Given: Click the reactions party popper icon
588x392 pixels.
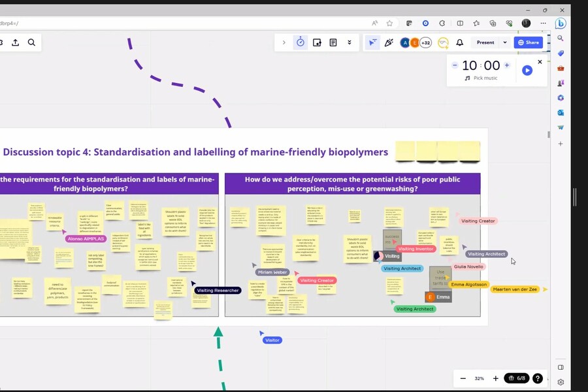Looking at the screenshot, I should 389,42.
